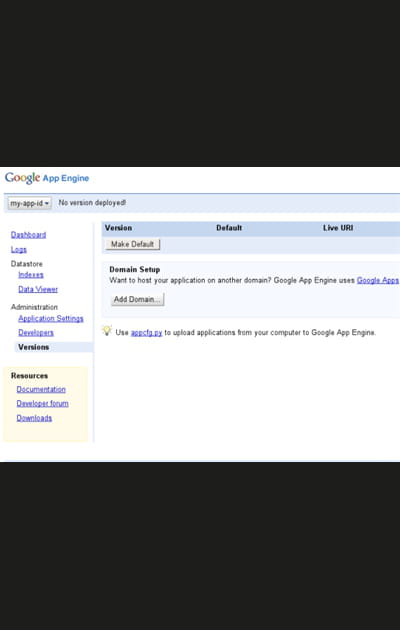Click the 'No version deployed!' message

point(92,202)
